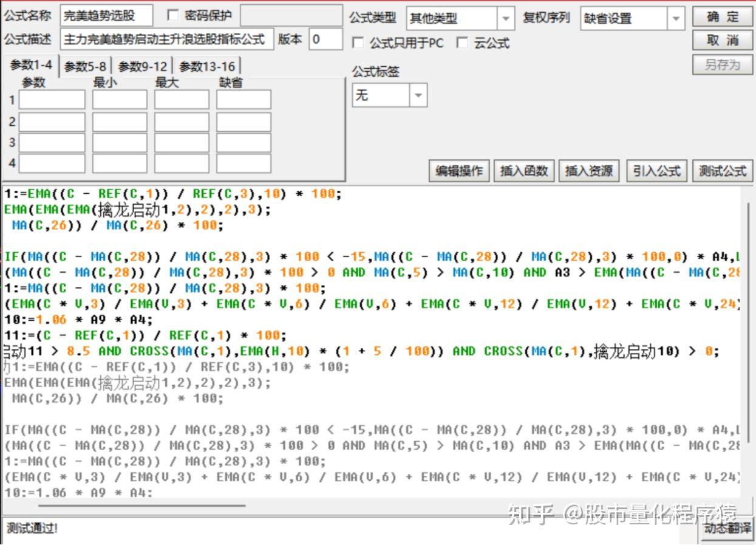Viewport: 756px width, 545px height.
Task: Switch to 参数1-4 tab
Action: coord(31,65)
